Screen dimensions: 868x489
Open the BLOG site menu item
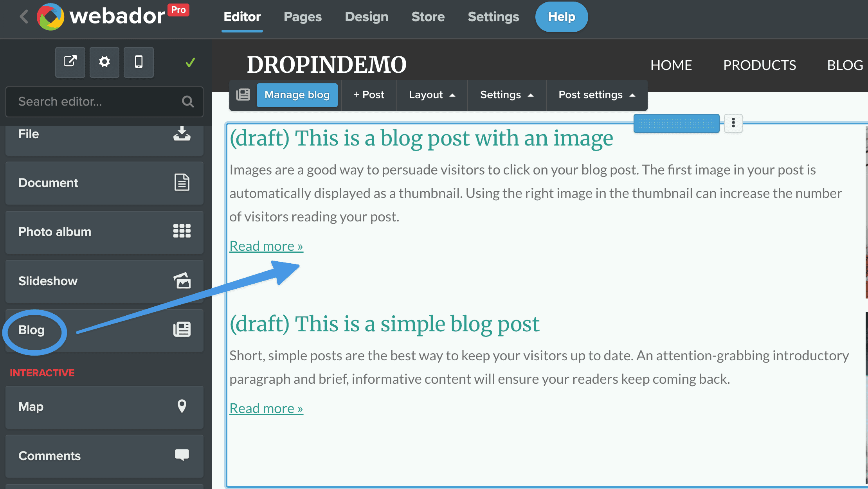tap(845, 65)
